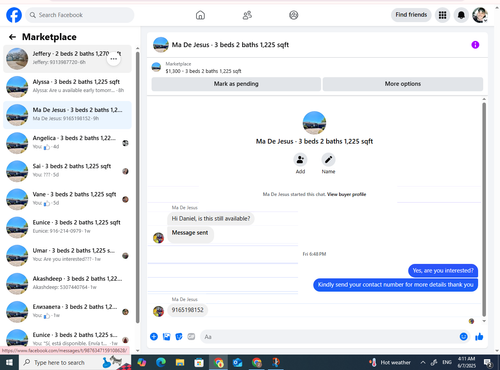500x370 pixels.
Task: Click Mark as pending
Action: tap(236, 84)
